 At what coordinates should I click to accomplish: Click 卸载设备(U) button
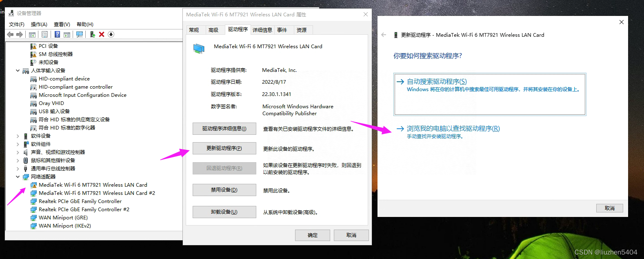(224, 212)
